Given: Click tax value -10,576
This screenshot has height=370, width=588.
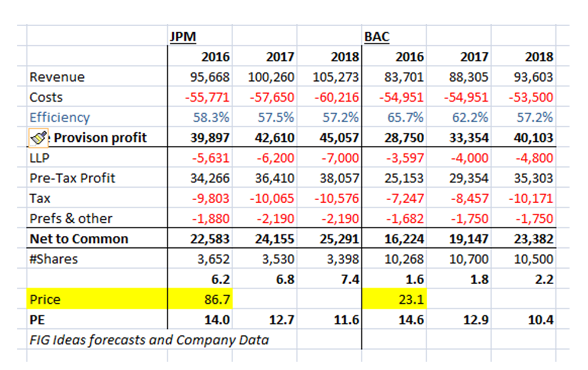Looking at the screenshot, I should (337, 198).
